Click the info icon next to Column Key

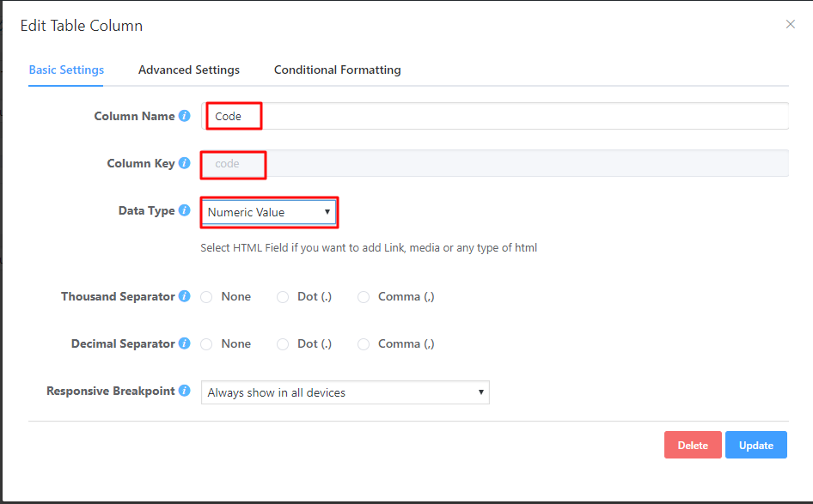[184, 163]
